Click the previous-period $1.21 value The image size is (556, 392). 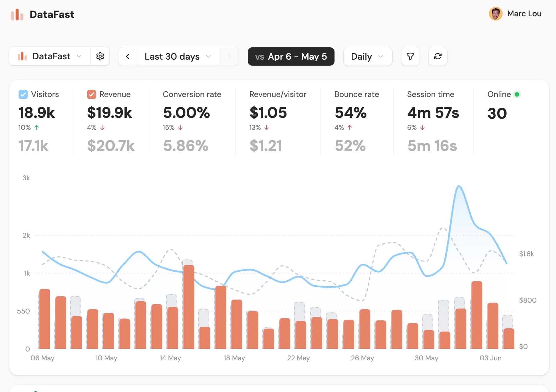pos(266,146)
